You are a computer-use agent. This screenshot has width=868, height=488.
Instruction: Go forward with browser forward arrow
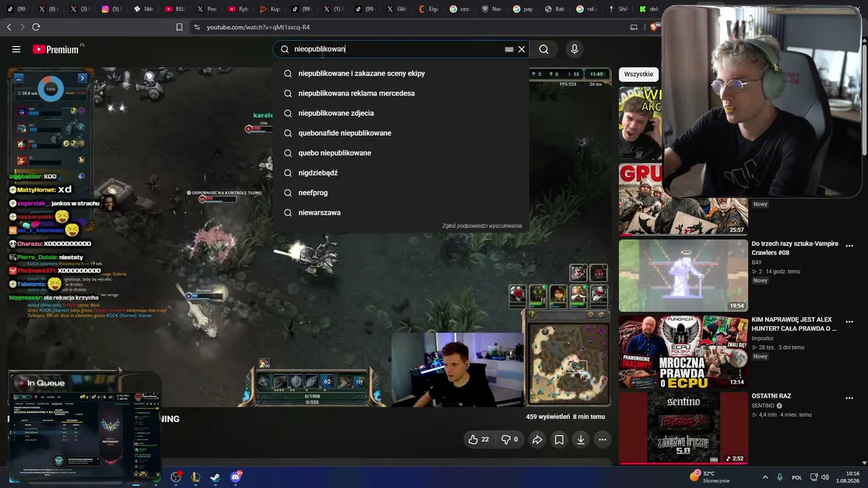[x=22, y=27]
